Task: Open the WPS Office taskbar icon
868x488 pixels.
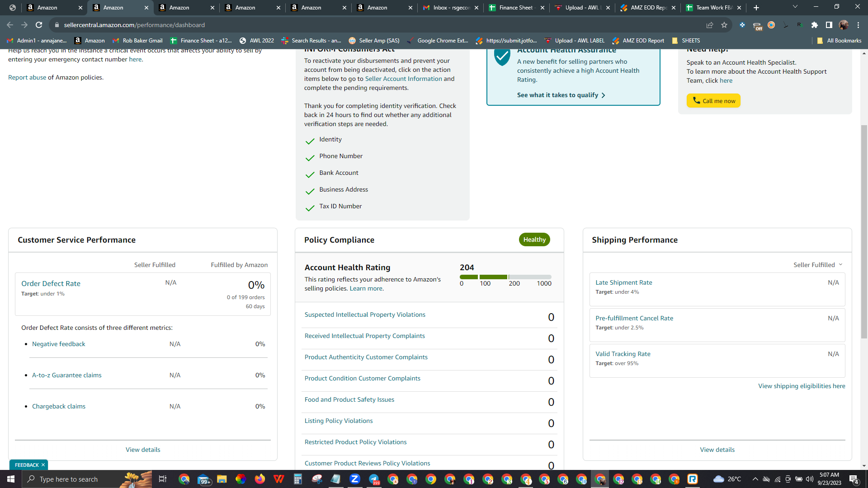Action: click(278, 479)
